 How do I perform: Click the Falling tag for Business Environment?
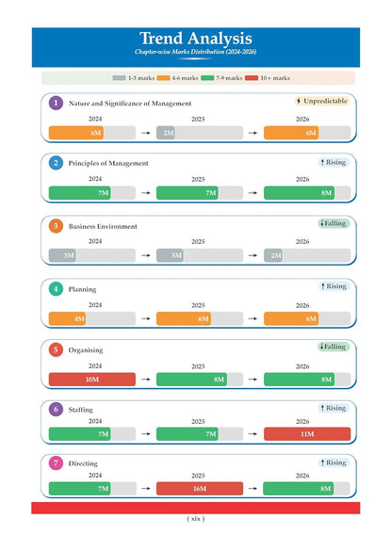click(334, 223)
